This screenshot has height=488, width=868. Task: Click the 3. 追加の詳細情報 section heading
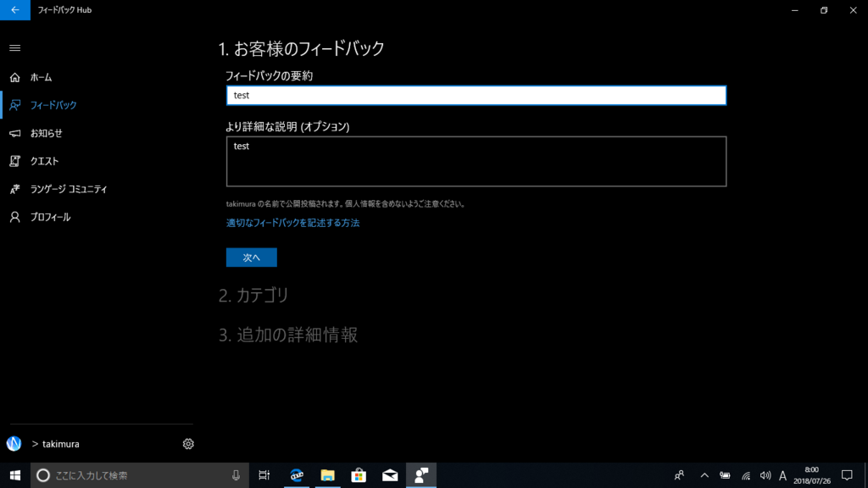[x=288, y=335]
